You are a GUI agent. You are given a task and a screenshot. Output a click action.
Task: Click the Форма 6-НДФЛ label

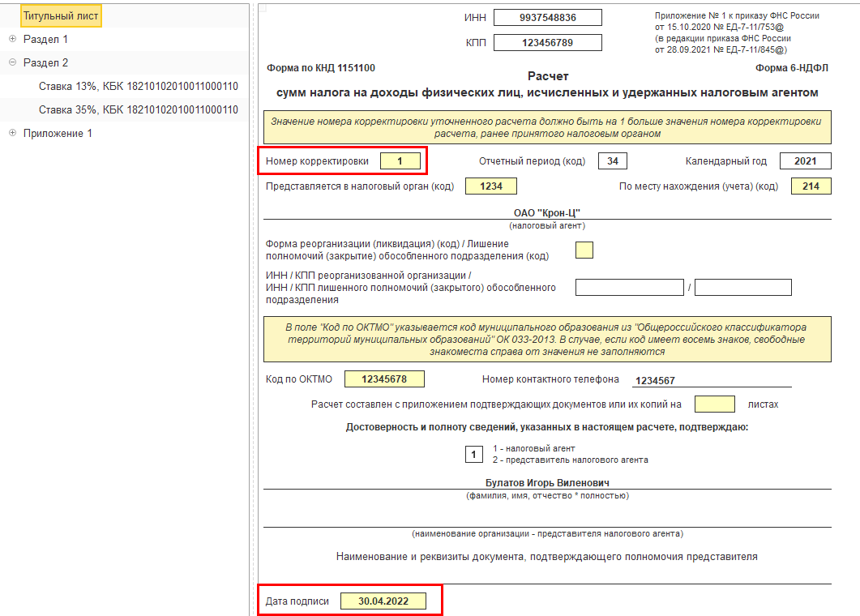[x=791, y=68]
